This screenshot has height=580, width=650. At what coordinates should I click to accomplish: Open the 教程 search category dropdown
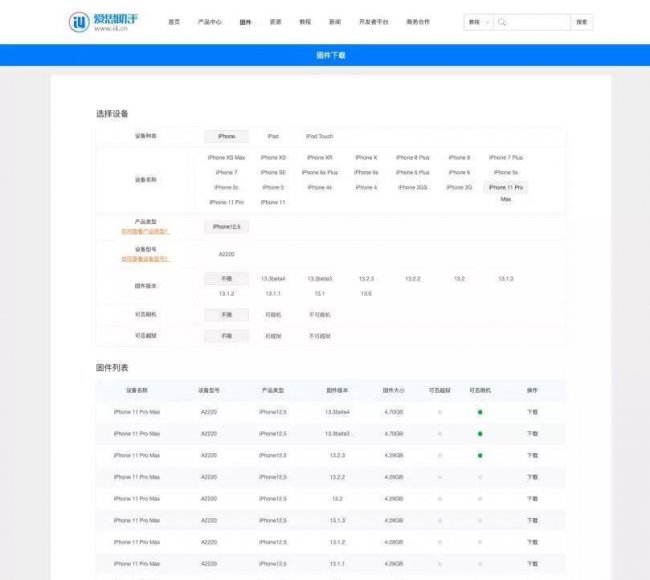tap(479, 22)
